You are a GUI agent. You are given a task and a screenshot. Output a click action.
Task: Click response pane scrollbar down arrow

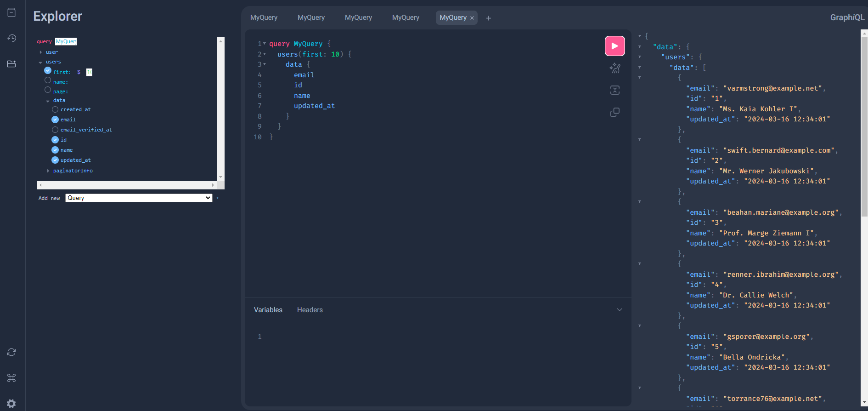[864, 403]
